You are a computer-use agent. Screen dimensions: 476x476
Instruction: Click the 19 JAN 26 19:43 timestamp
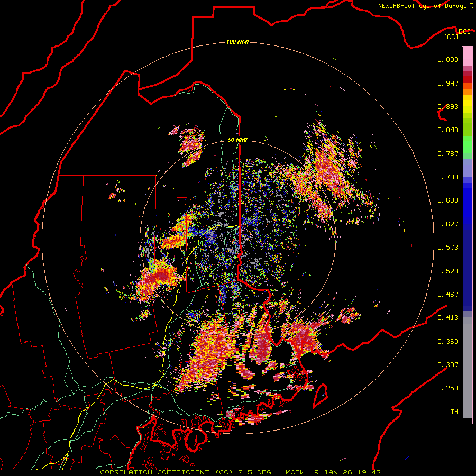(x=345, y=472)
